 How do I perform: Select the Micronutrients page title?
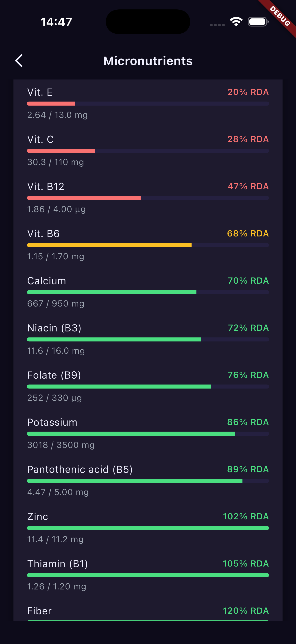[x=148, y=61]
